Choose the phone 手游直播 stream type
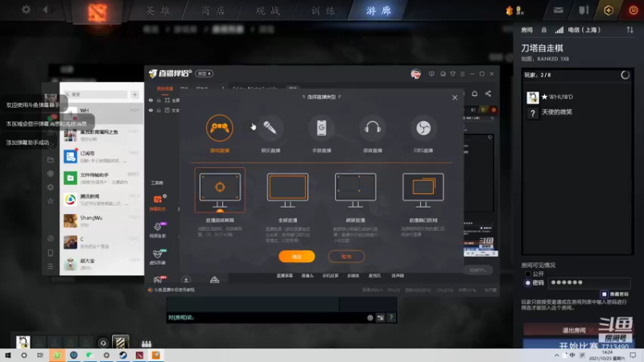The height and width of the screenshot is (362, 644). tap(321, 128)
